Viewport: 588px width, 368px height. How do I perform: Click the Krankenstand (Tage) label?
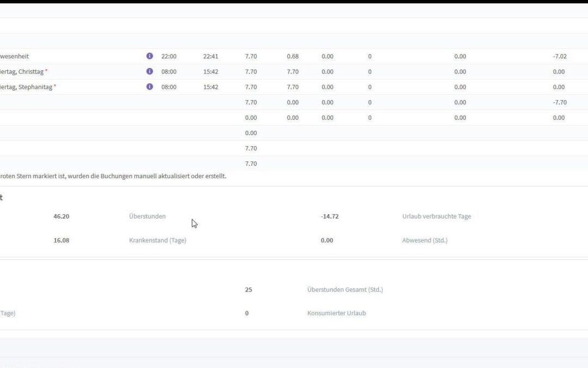coord(157,240)
